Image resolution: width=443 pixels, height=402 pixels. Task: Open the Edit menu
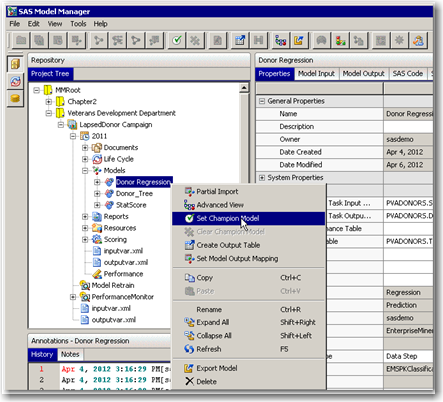point(34,24)
